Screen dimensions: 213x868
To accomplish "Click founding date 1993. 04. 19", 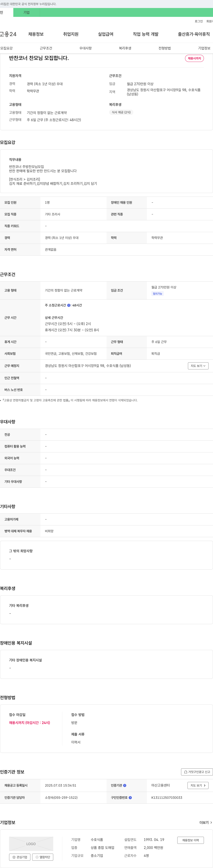I will [x=154, y=840].
